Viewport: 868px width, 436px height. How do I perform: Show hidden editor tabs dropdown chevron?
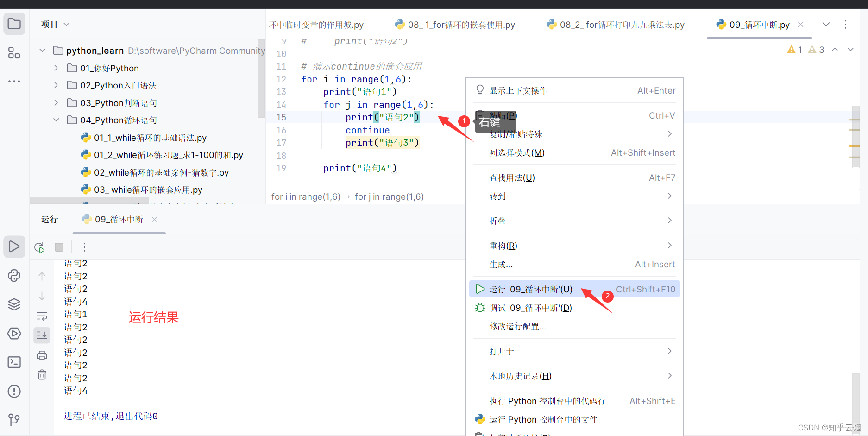click(x=826, y=25)
